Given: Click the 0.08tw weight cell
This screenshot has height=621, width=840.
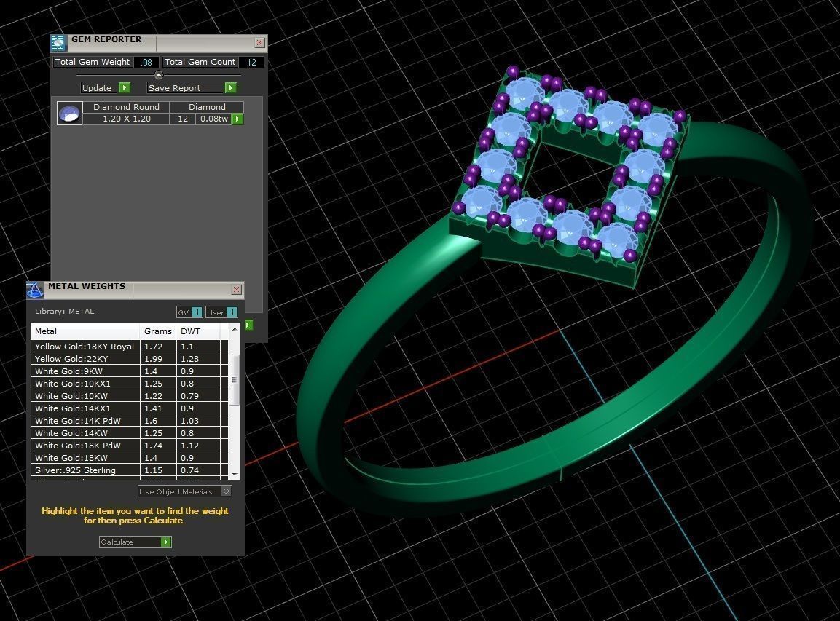Looking at the screenshot, I should point(213,119).
